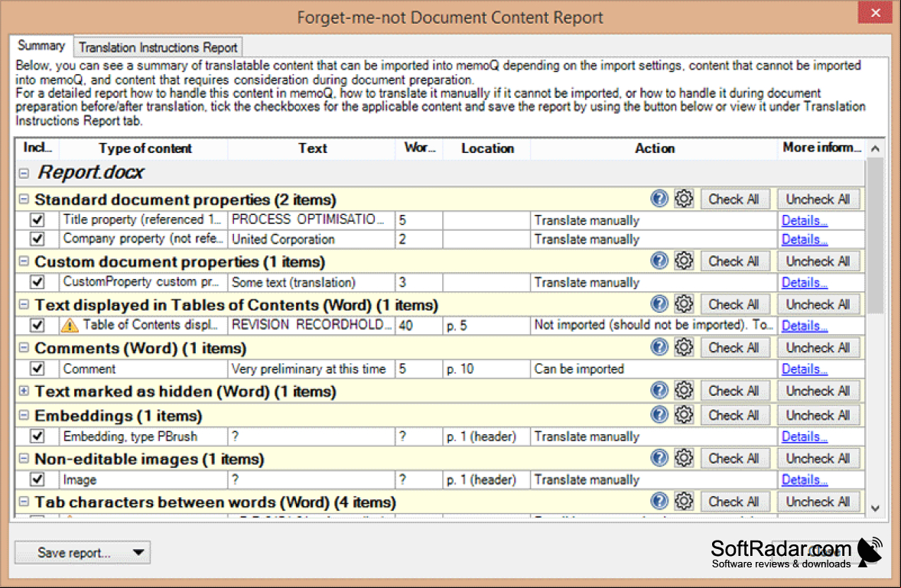Check All in Custom document properties
Screen dimensions: 901x588
pos(733,262)
